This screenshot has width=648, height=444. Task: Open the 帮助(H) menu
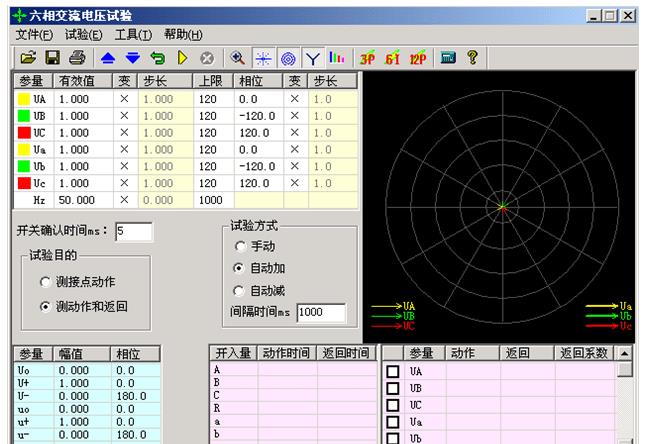pyautogui.click(x=183, y=35)
